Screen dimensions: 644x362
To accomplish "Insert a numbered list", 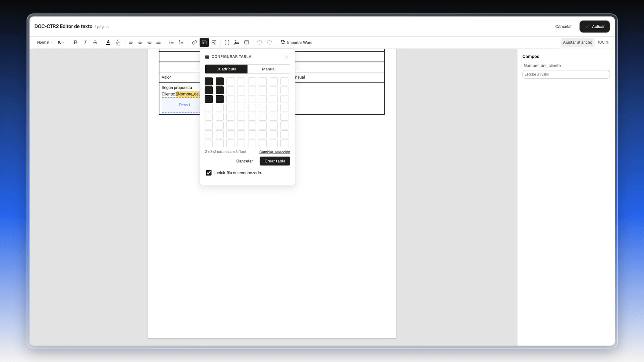I will (x=181, y=43).
